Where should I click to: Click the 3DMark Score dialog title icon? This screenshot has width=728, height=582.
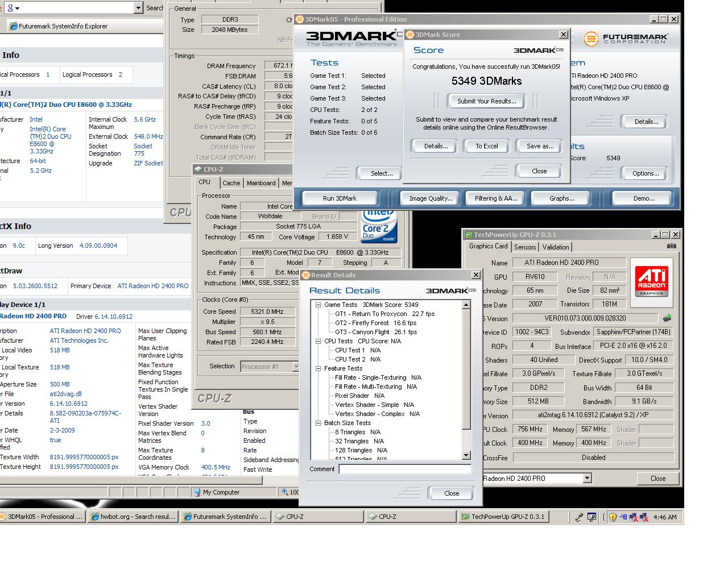[x=409, y=35]
